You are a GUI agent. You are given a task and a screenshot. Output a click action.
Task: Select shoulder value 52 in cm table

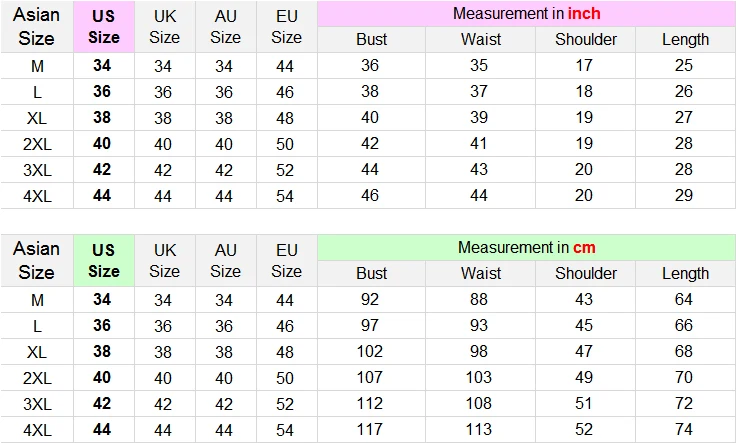[x=583, y=429]
